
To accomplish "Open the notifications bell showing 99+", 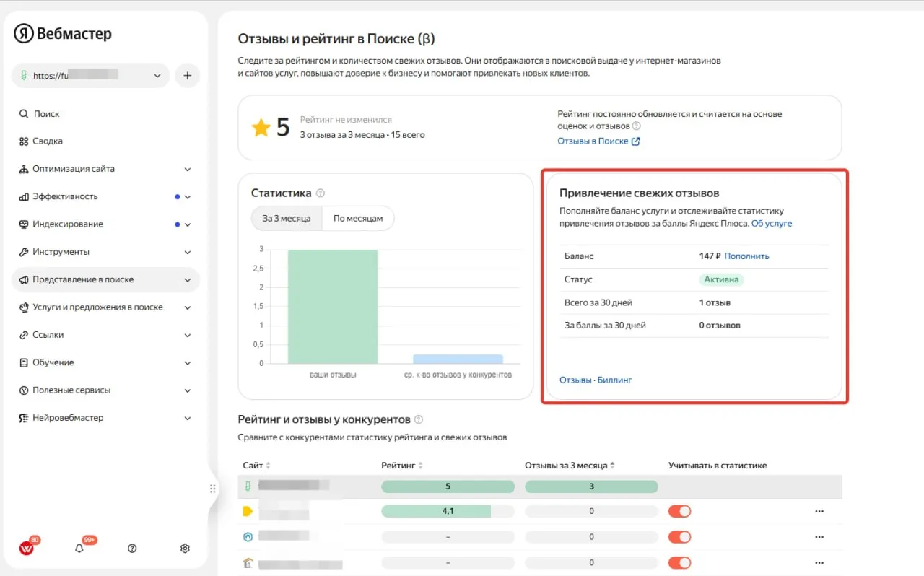I will coord(79,548).
